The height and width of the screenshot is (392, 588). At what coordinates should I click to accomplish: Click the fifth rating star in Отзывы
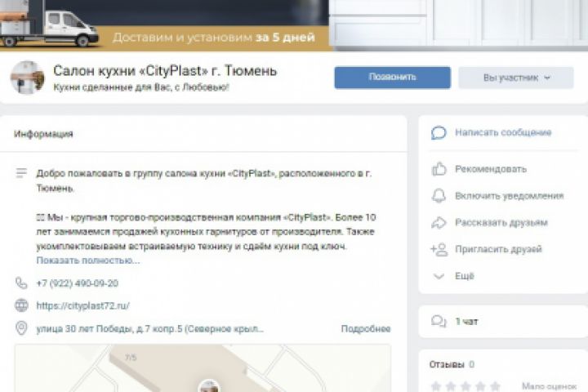coord(496,386)
